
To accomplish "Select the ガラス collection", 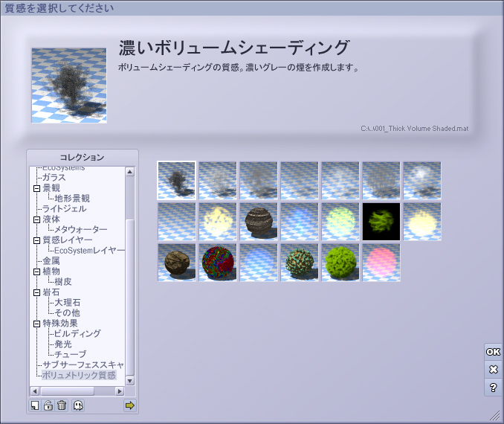I will 54,178.
